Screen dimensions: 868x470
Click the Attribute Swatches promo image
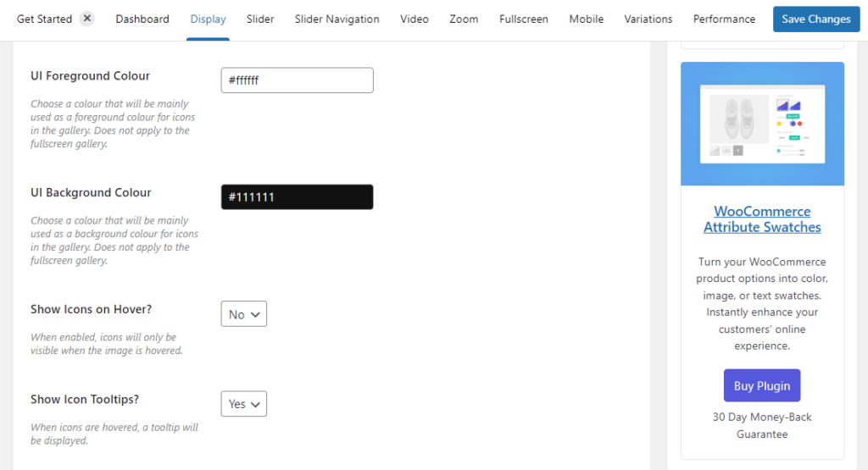[x=762, y=124]
